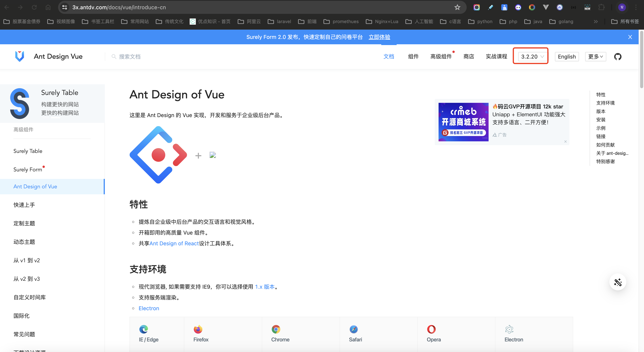Screen dimensions: 644x352
Task: Click the pen extension icon
Action: point(491,7)
